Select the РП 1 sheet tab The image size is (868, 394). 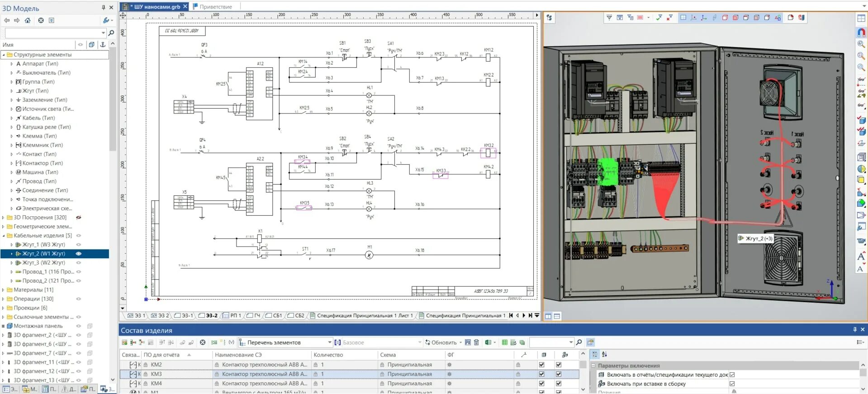pos(232,316)
